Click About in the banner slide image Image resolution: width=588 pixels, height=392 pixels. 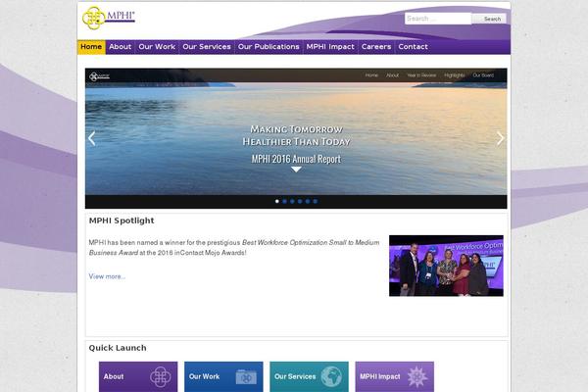tap(392, 75)
